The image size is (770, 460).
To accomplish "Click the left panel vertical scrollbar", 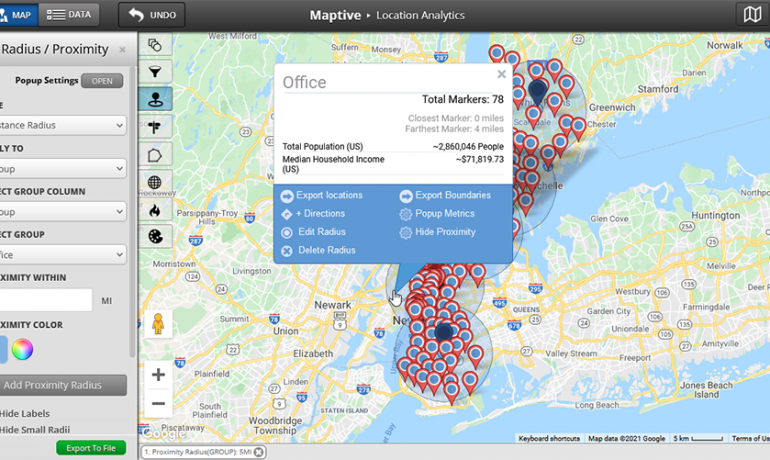I will click(133, 211).
